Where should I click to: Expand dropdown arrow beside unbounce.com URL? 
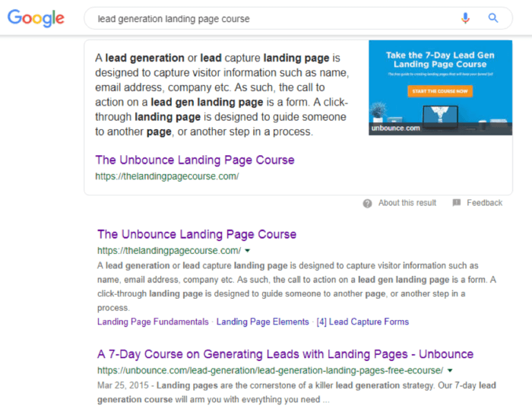(x=451, y=371)
